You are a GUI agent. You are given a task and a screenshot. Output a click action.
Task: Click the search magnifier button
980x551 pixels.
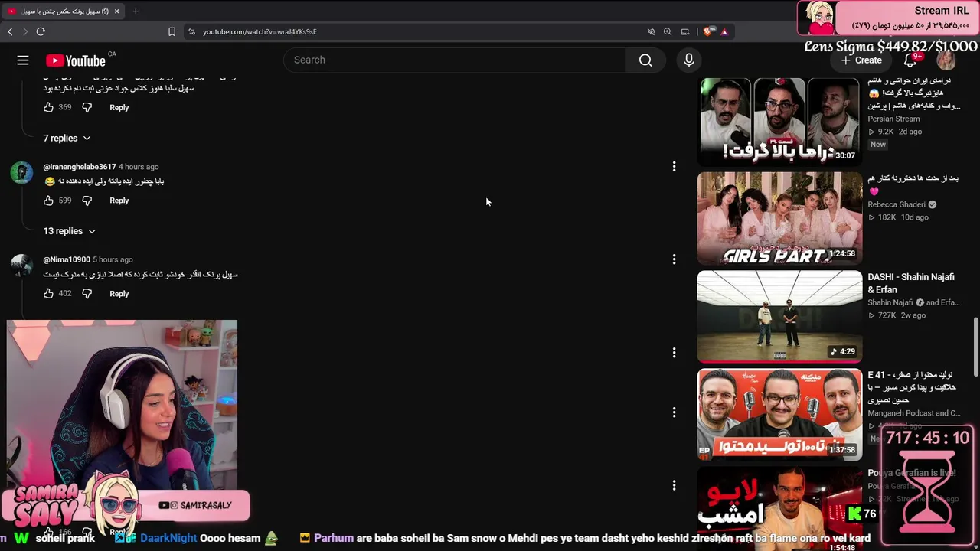coord(645,60)
